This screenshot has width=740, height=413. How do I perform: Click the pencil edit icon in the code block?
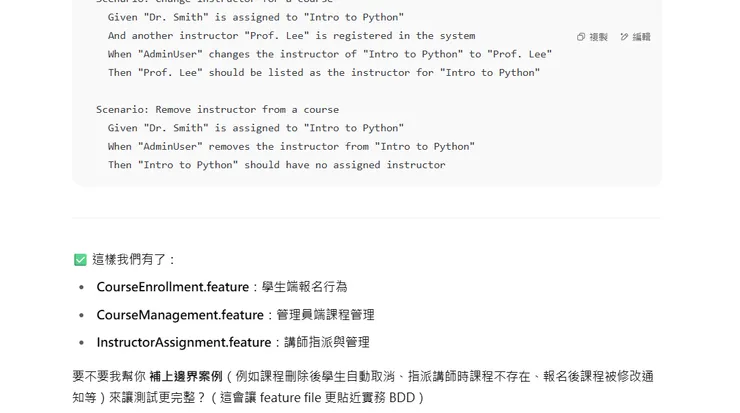point(624,37)
